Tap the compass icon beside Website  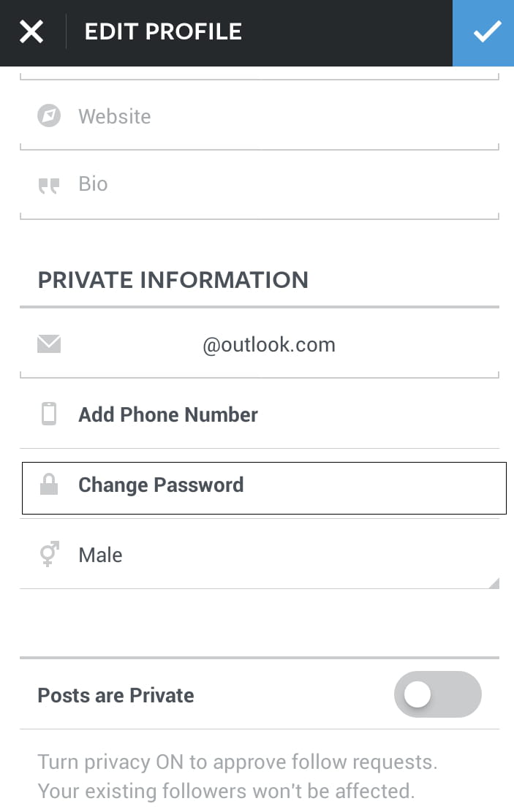[49, 115]
